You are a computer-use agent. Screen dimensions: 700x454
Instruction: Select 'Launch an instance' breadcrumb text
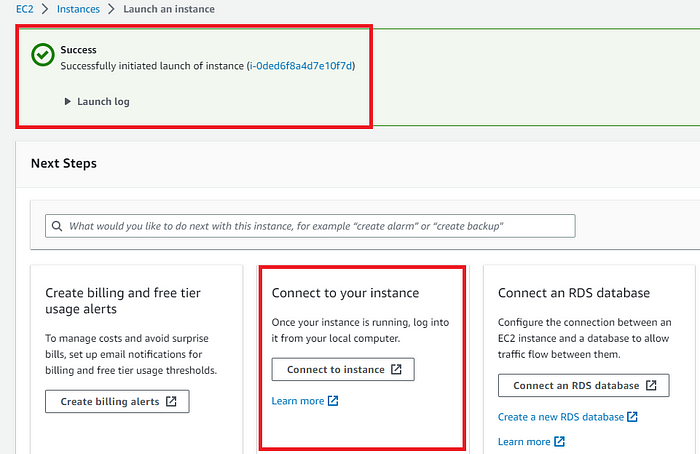tap(169, 9)
